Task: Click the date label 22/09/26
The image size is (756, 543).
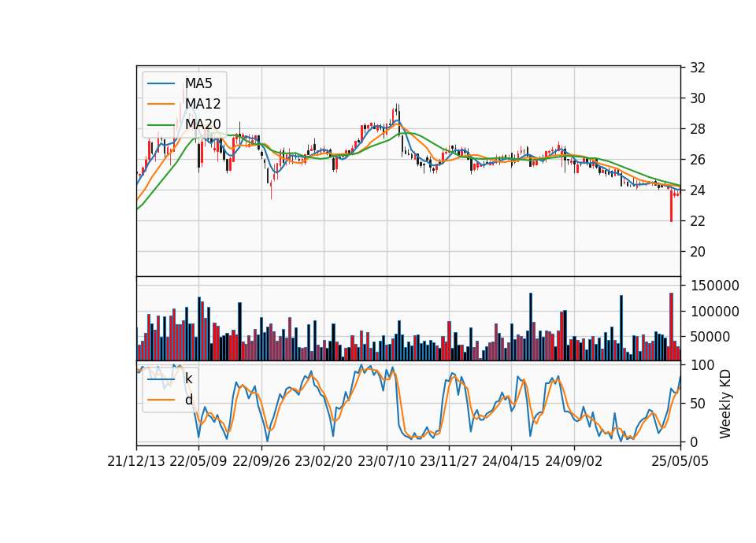Action: click(261, 461)
